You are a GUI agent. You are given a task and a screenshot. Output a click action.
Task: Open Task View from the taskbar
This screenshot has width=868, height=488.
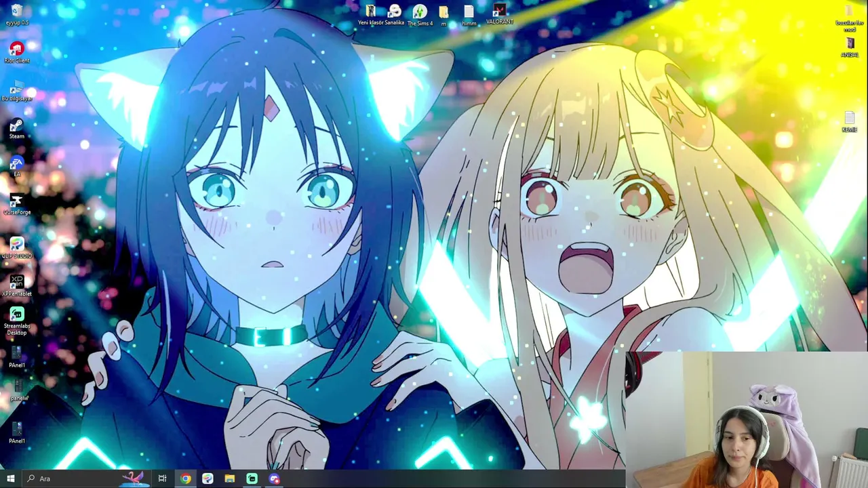coord(162,479)
